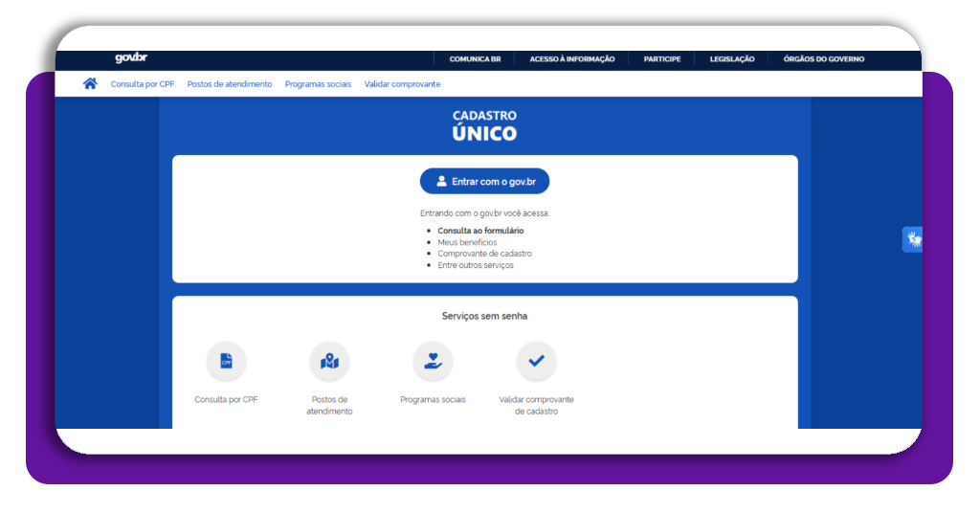Click Programas sociais label under services
Image resolution: width=980 pixels, height=513 pixels.
(433, 400)
